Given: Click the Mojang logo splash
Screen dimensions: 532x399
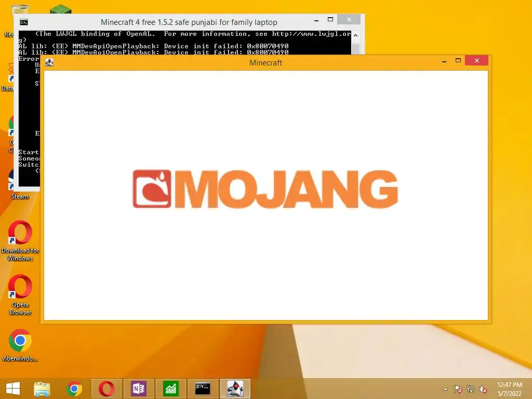Looking at the screenshot, I should pos(265,189).
